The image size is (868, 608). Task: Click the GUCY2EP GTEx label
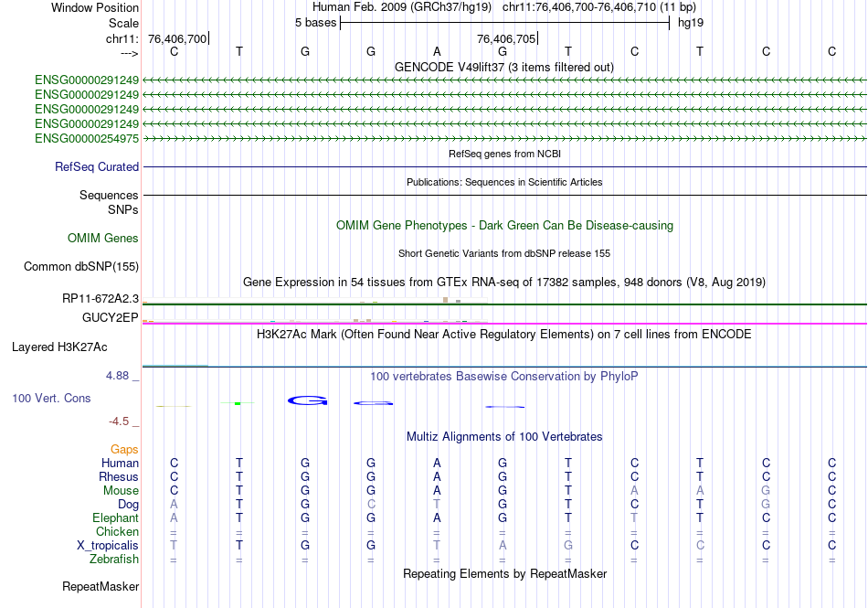point(111,317)
